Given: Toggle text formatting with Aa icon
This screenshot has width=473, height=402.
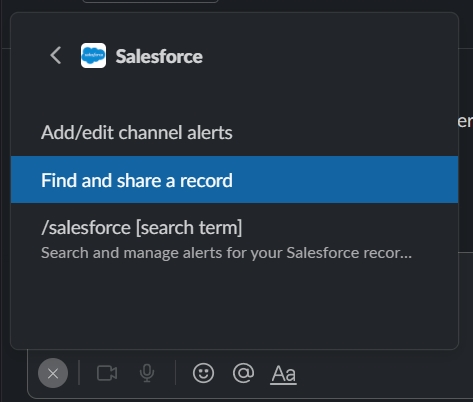Looking at the screenshot, I should point(283,374).
